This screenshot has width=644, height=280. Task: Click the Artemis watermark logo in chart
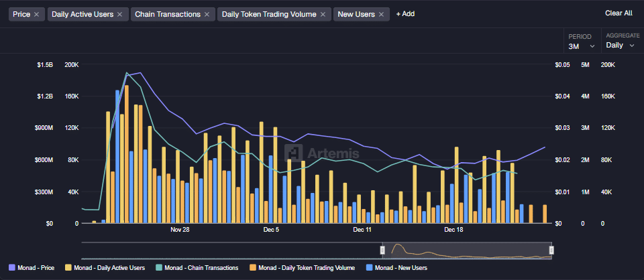coord(323,153)
